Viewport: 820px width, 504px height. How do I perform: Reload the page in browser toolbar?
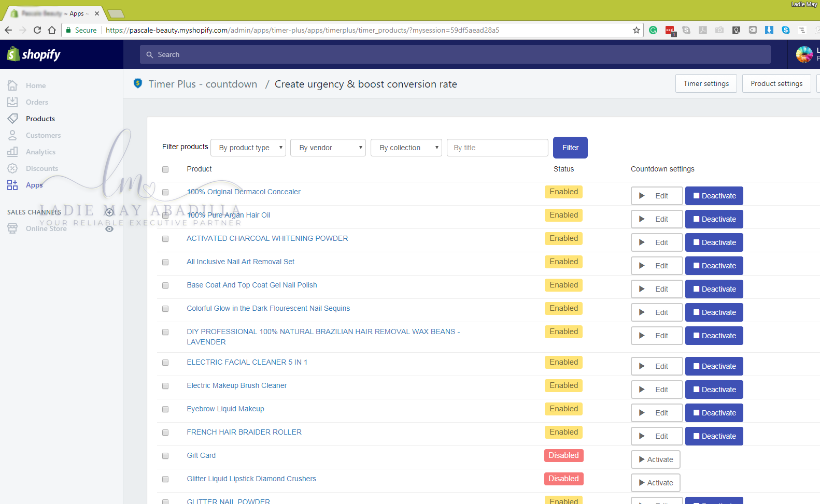(x=37, y=30)
